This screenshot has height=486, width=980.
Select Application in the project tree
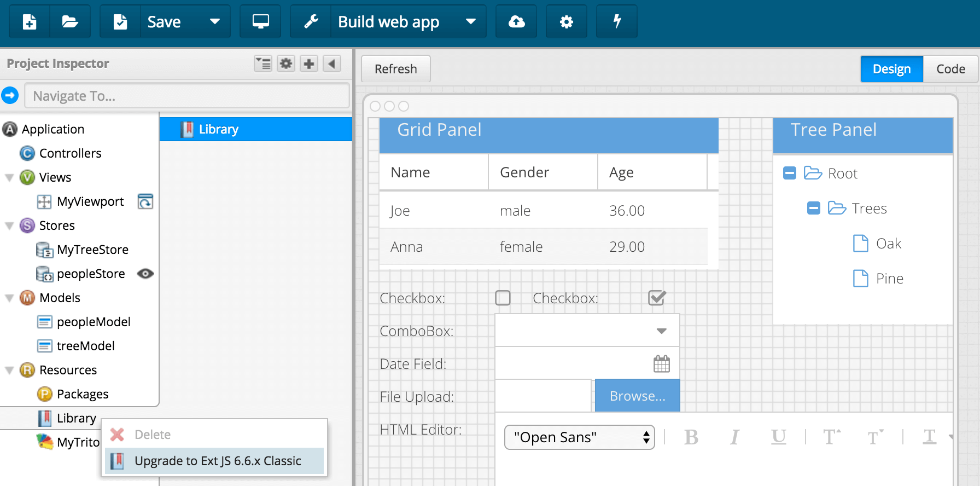tap(53, 129)
